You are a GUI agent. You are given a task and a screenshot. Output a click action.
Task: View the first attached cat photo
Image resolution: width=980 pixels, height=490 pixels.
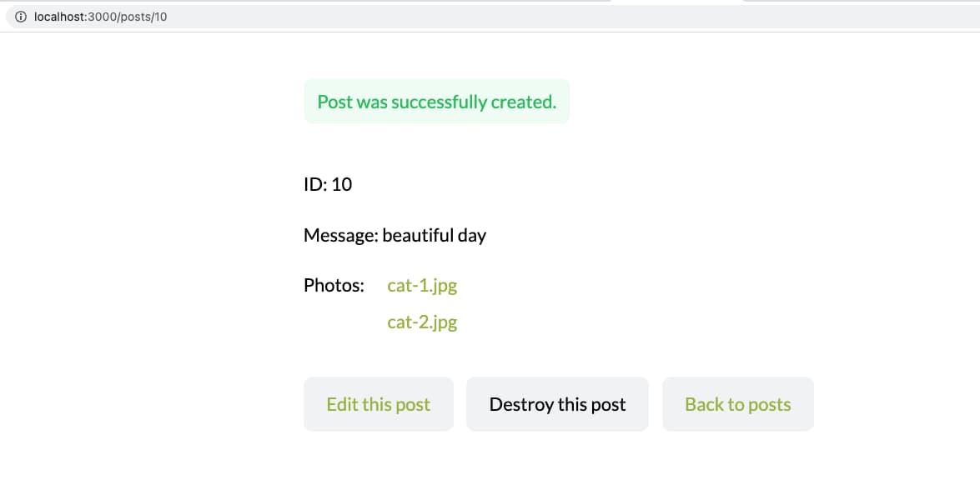tap(422, 285)
